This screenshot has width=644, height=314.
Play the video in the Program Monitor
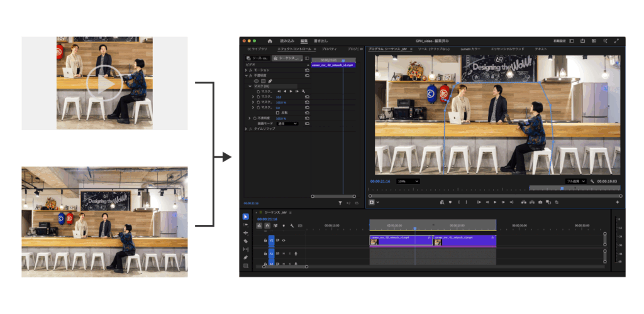tap(495, 202)
